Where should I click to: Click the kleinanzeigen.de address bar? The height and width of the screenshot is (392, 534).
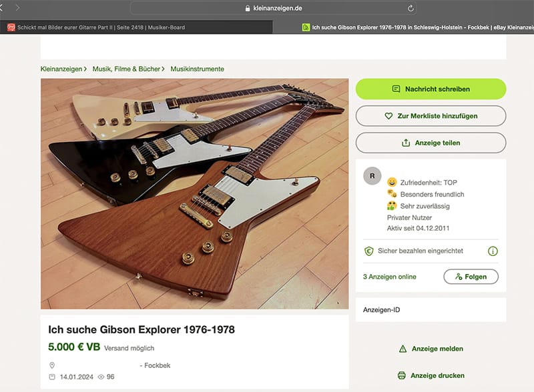click(x=274, y=8)
